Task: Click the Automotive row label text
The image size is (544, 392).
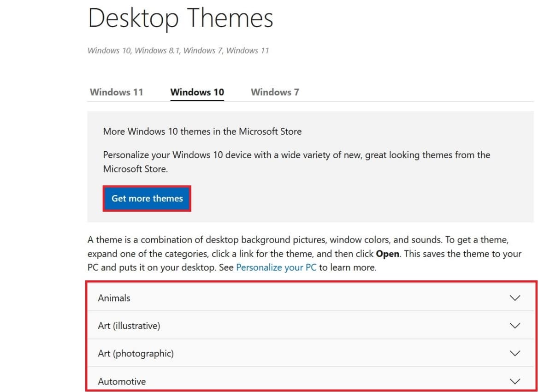Action: pyautogui.click(x=122, y=381)
